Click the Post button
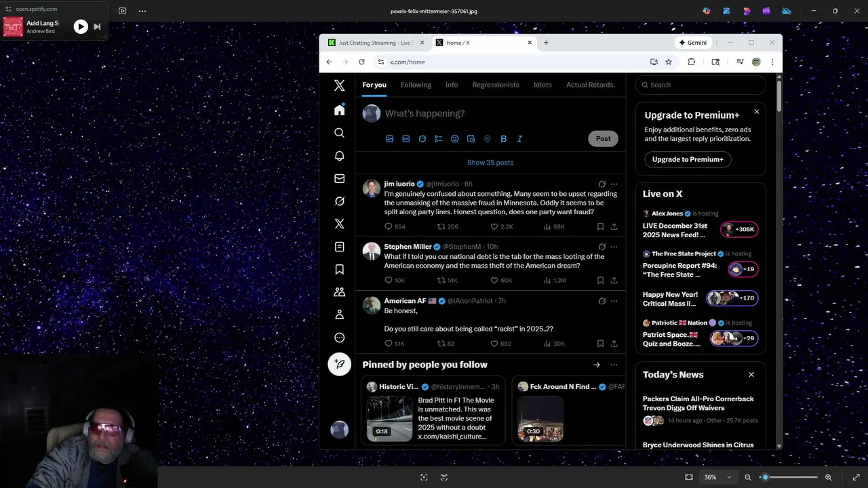The width and height of the screenshot is (868, 488). click(603, 138)
